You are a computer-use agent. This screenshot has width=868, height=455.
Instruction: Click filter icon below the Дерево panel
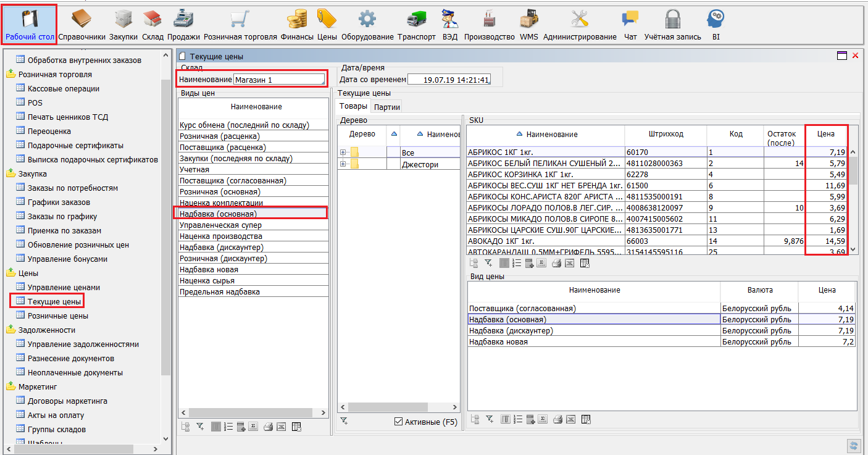click(344, 421)
